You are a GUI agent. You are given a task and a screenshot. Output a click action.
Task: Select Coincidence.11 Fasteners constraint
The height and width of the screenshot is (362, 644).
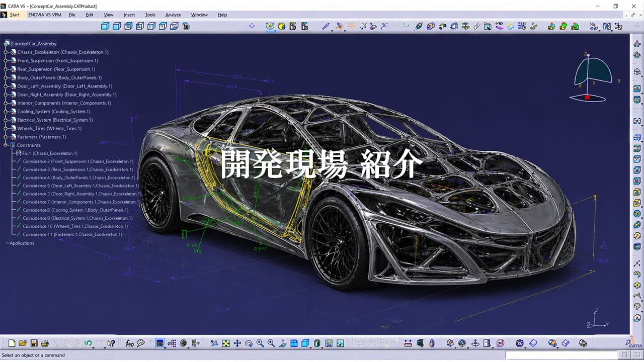point(72,234)
